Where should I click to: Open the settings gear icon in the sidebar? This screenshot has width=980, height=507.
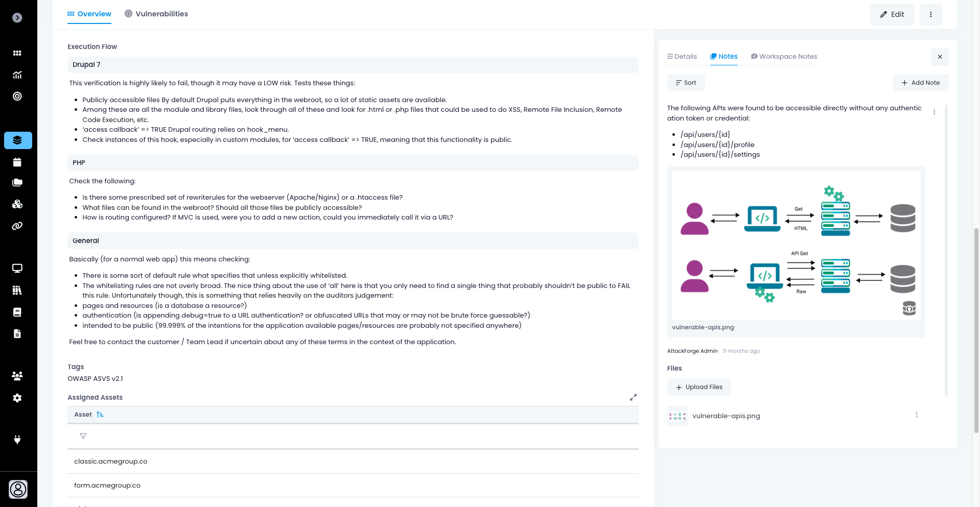tap(17, 398)
